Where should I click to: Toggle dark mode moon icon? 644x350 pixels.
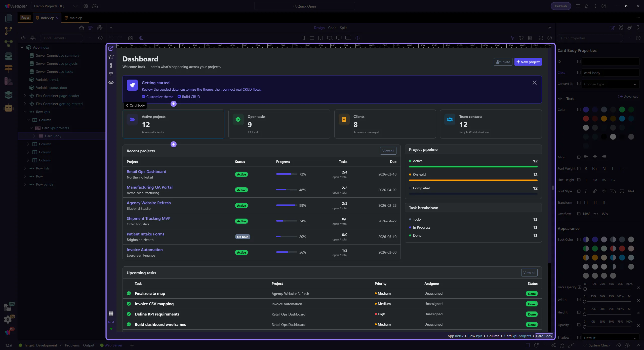point(141,38)
